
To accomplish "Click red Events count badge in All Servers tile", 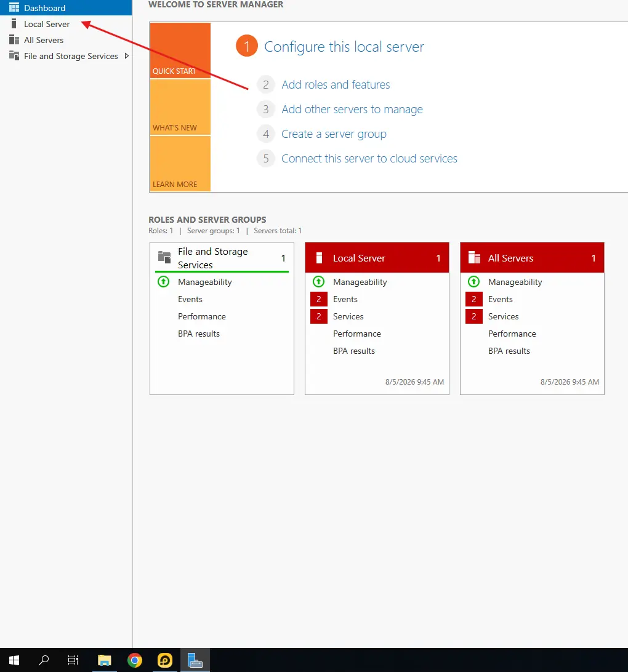I will [x=473, y=299].
